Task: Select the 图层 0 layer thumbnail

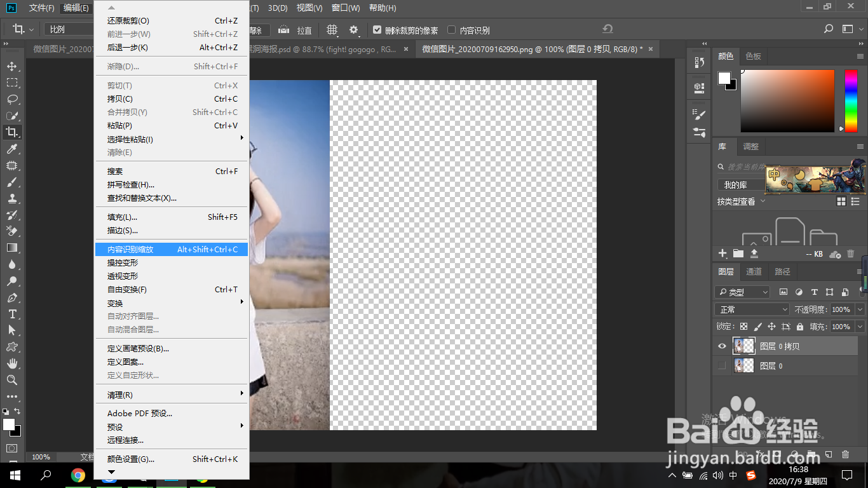Action: coord(743,365)
